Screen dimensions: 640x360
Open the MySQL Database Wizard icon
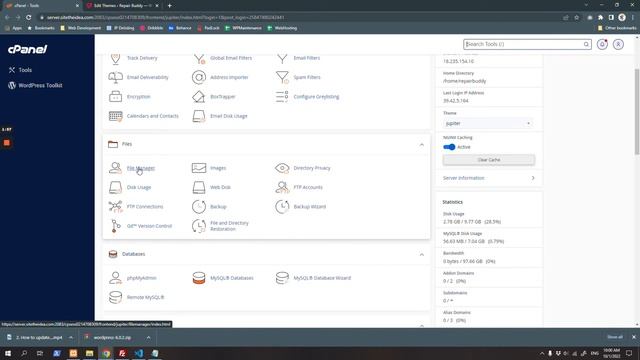282,278
